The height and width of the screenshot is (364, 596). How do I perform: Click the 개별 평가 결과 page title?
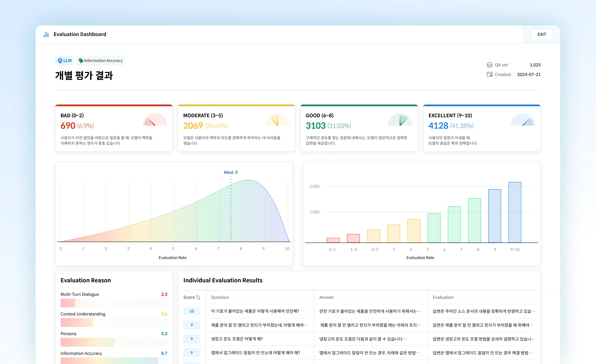point(84,76)
